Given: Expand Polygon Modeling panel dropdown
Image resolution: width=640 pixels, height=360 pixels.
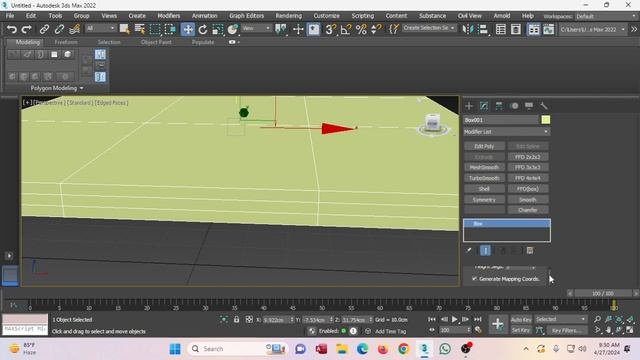Looking at the screenshot, I should pos(56,88).
